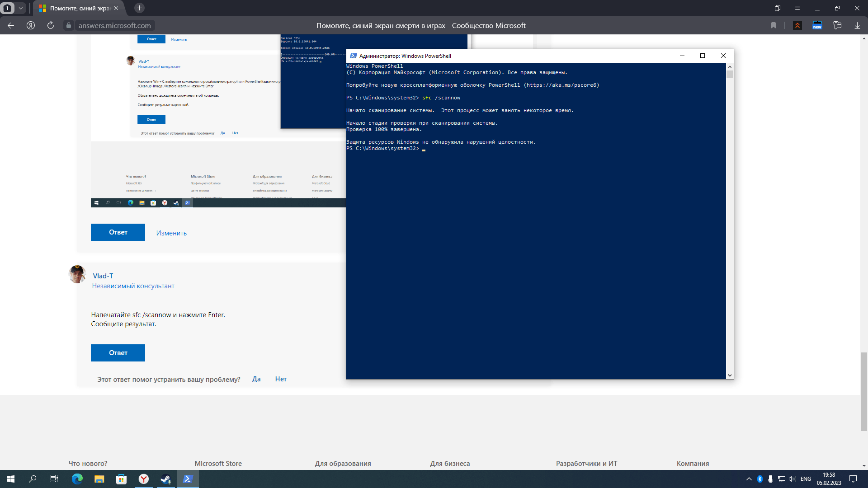This screenshot has height=488, width=868.
Task: Switch the ENG input language indicator
Action: coord(806,479)
